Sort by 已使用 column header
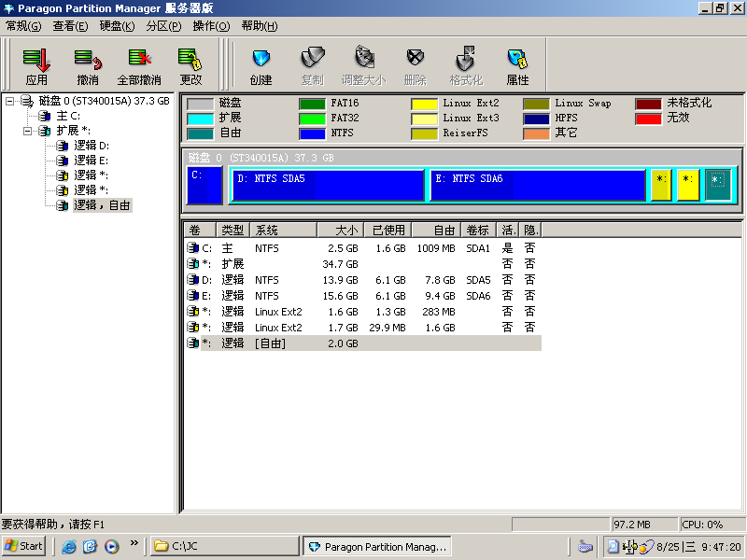The height and width of the screenshot is (560, 747). pos(388,231)
